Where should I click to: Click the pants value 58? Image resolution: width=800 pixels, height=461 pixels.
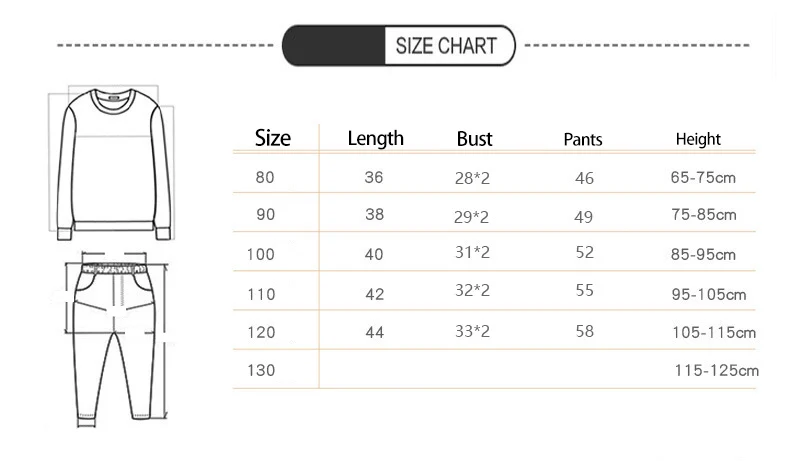coord(584,331)
